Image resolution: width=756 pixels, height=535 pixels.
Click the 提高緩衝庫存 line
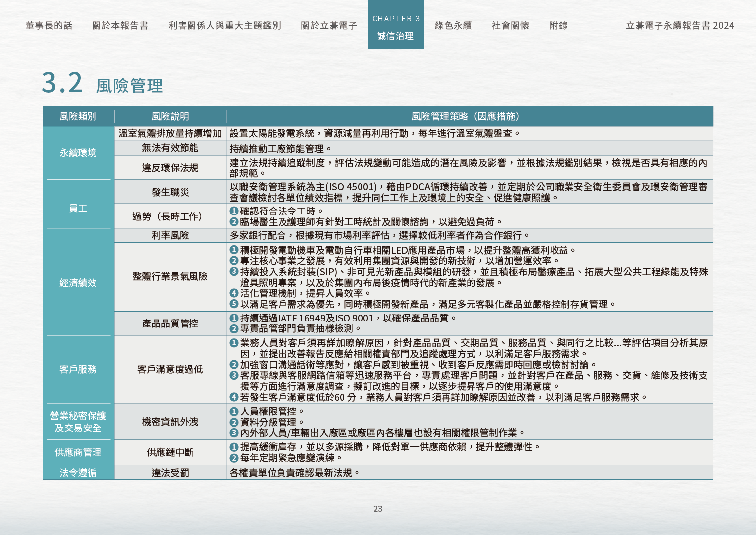[x=385, y=447]
